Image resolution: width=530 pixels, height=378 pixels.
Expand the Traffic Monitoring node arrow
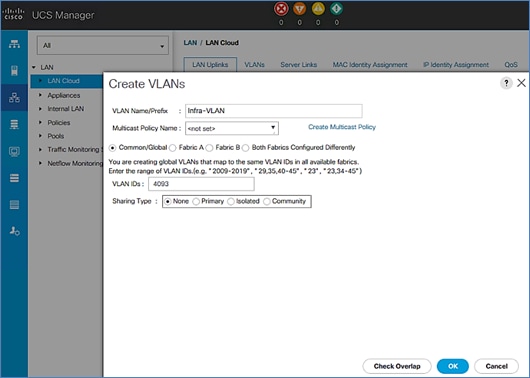point(41,149)
